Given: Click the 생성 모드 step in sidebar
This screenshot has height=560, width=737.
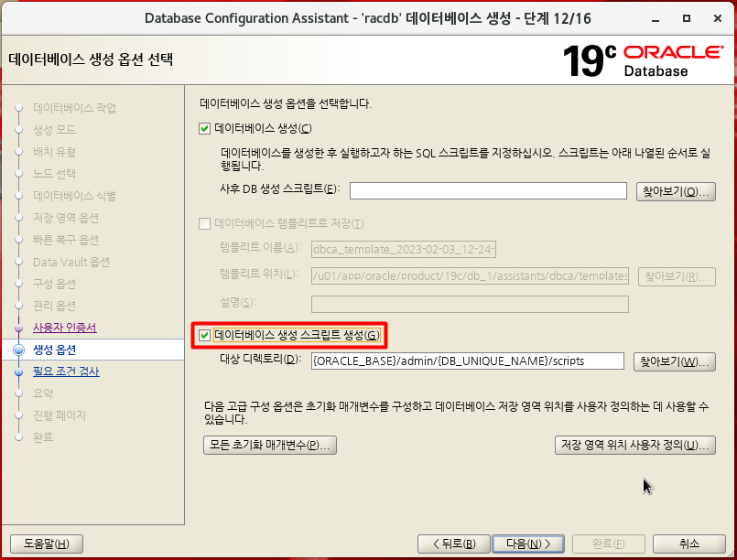Looking at the screenshot, I should (x=55, y=130).
